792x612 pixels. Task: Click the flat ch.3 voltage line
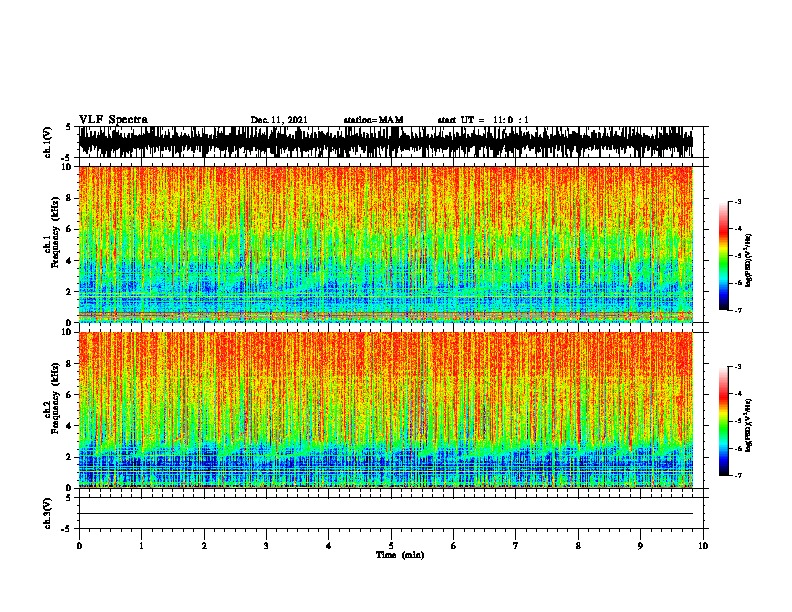[x=386, y=514]
